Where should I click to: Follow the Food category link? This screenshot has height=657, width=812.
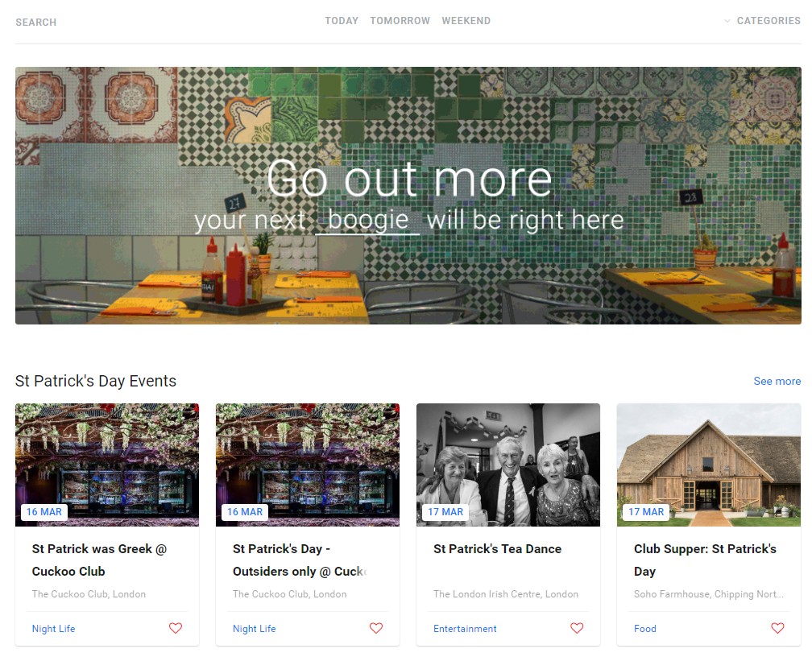click(644, 629)
